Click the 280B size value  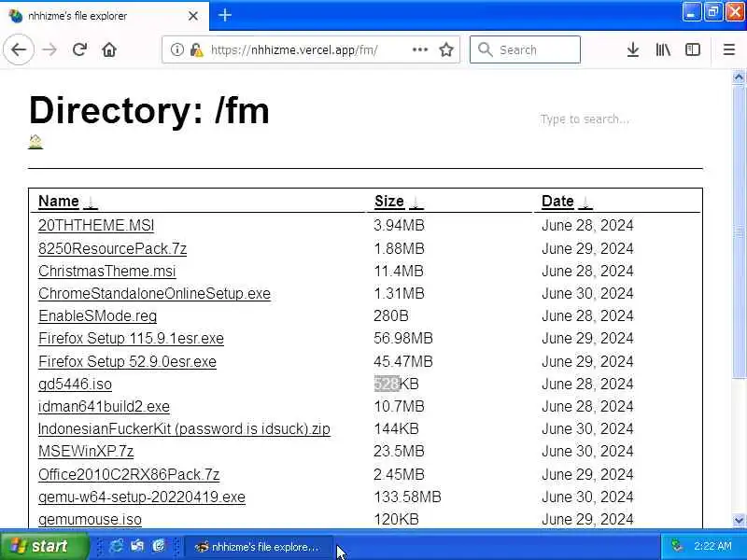point(391,315)
